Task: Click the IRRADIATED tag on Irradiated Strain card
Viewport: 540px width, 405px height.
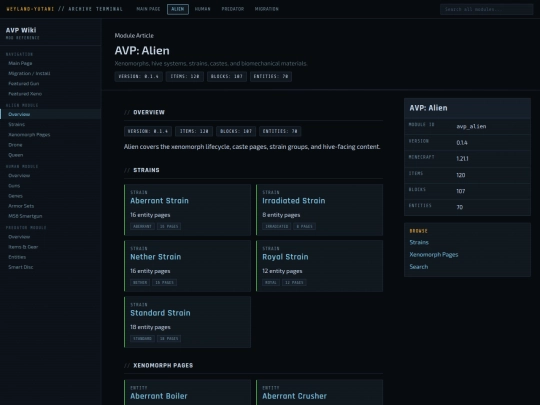Action: [277, 226]
